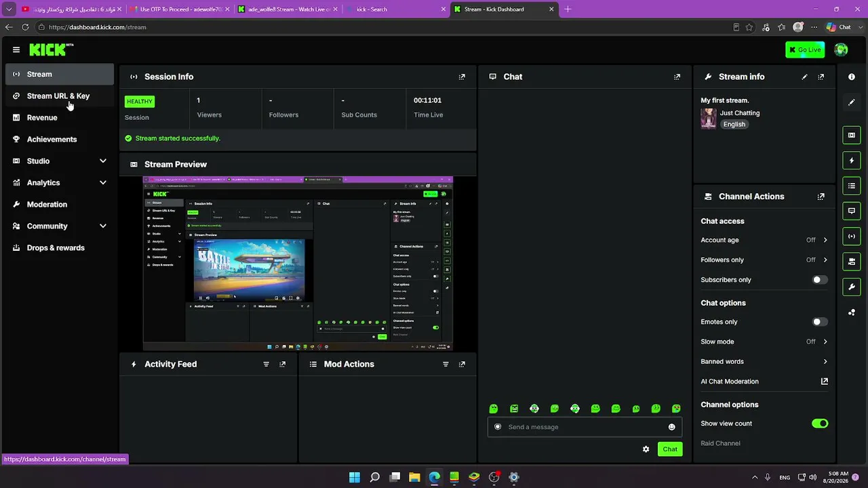This screenshot has height=488, width=868.
Task: Open Windows taskbar search
Action: pos(374,477)
